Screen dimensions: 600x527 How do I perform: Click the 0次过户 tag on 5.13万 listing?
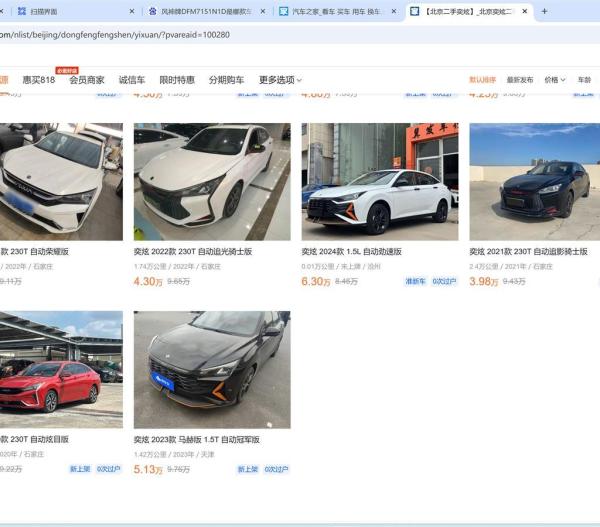point(276,469)
